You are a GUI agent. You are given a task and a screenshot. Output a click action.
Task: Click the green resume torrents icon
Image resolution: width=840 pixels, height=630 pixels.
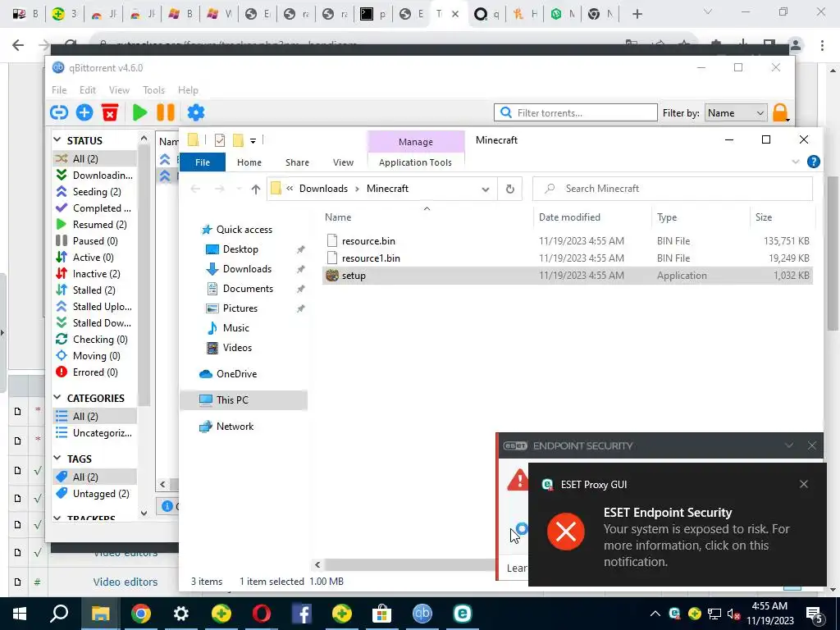point(139,112)
